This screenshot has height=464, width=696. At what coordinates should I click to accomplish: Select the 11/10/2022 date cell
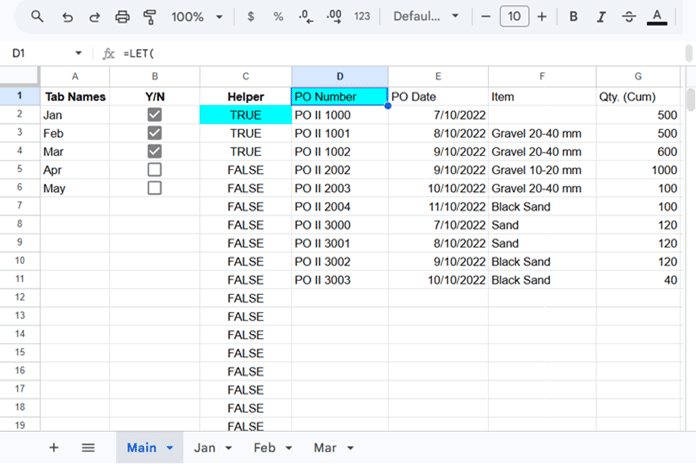point(438,206)
